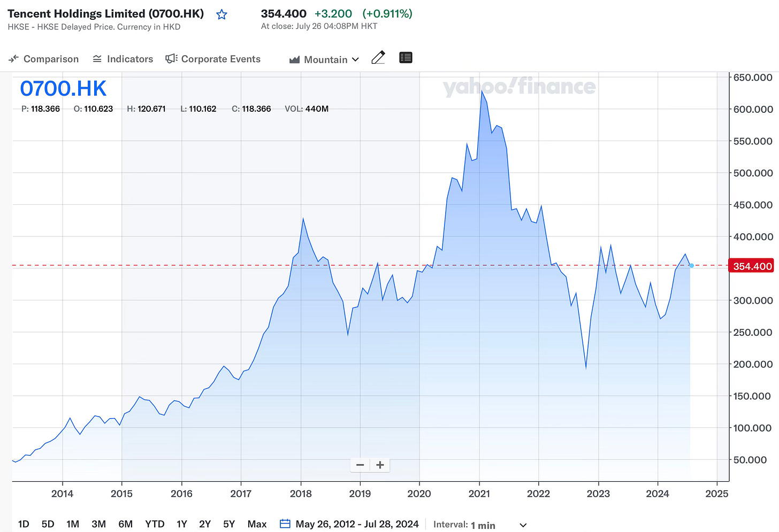Viewport: 779px width, 532px height.
Task: Click the O: 110.623 open value
Action: 93,109
